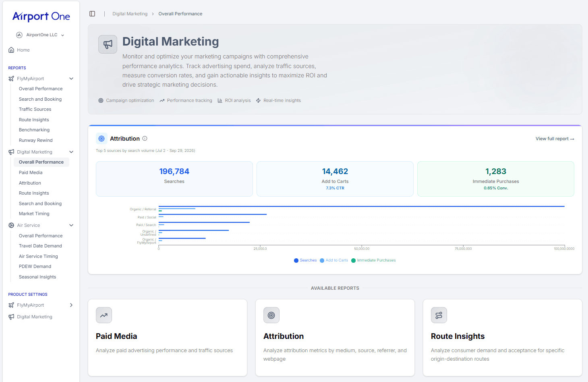Click the target icon beside the Attribution panel title
The image size is (588, 382).
pos(101,139)
